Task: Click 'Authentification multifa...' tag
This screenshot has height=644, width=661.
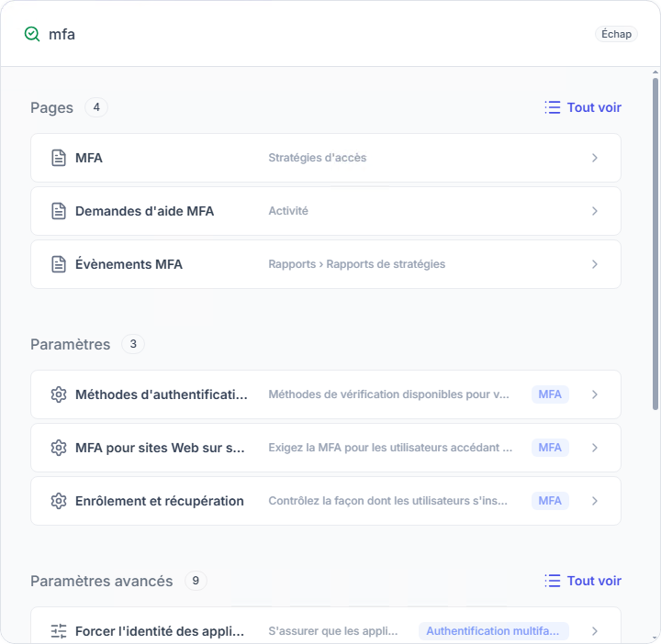Action: (493, 631)
